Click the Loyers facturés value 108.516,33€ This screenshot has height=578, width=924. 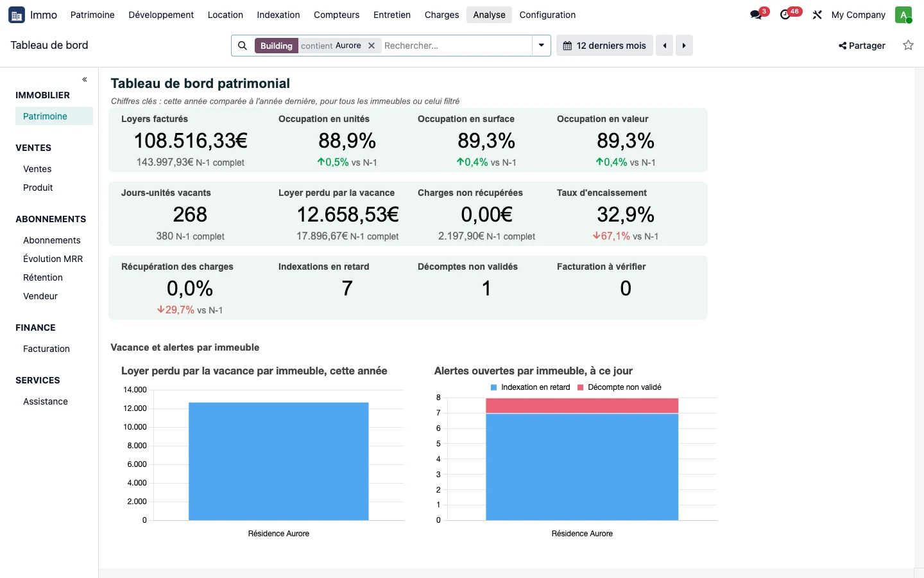[191, 141]
